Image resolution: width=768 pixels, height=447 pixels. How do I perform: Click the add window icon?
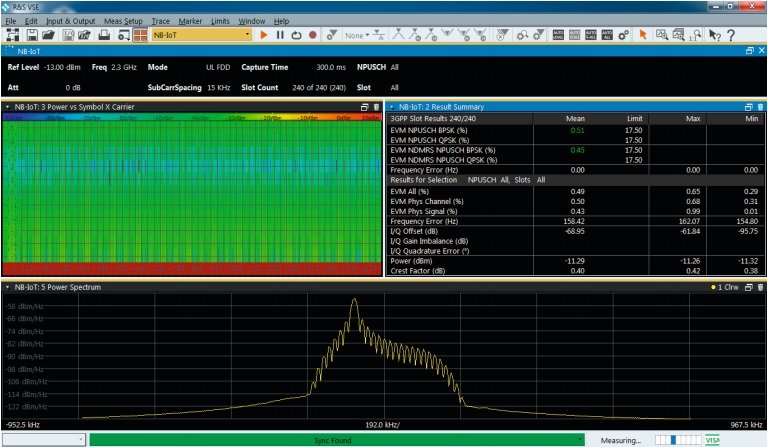coord(124,35)
